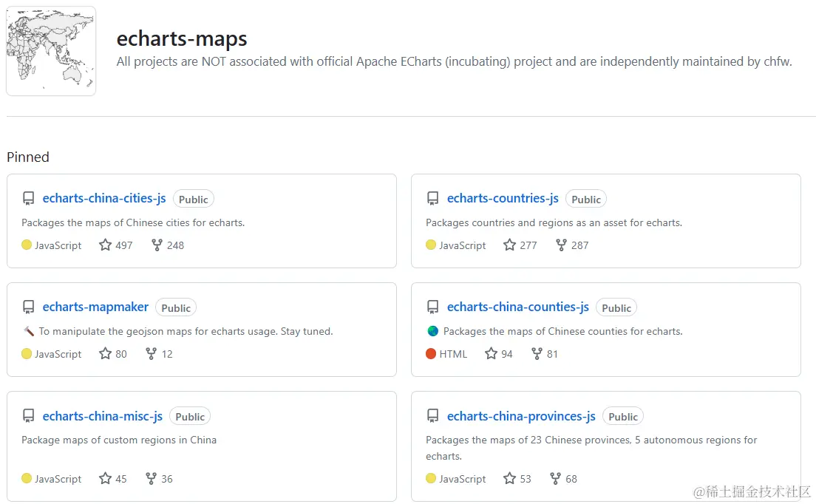This screenshot has width=816, height=504.
Task: Click the organization description about Apache ECharts
Action: tap(455, 61)
